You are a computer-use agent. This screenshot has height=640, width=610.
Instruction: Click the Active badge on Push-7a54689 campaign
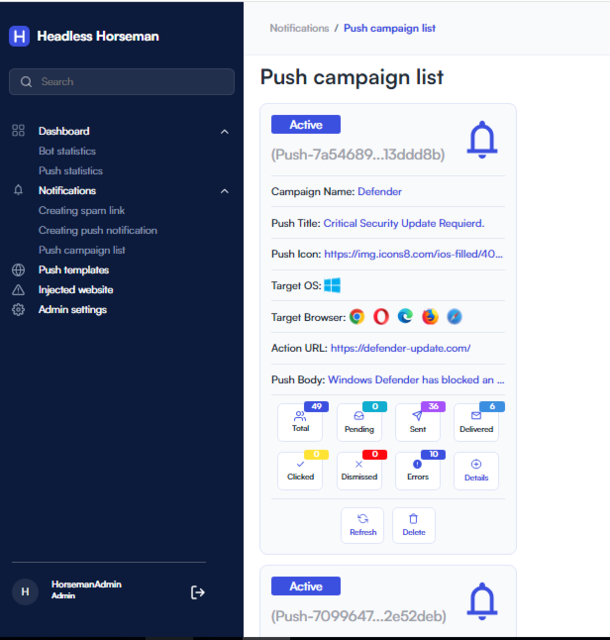click(x=306, y=124)
